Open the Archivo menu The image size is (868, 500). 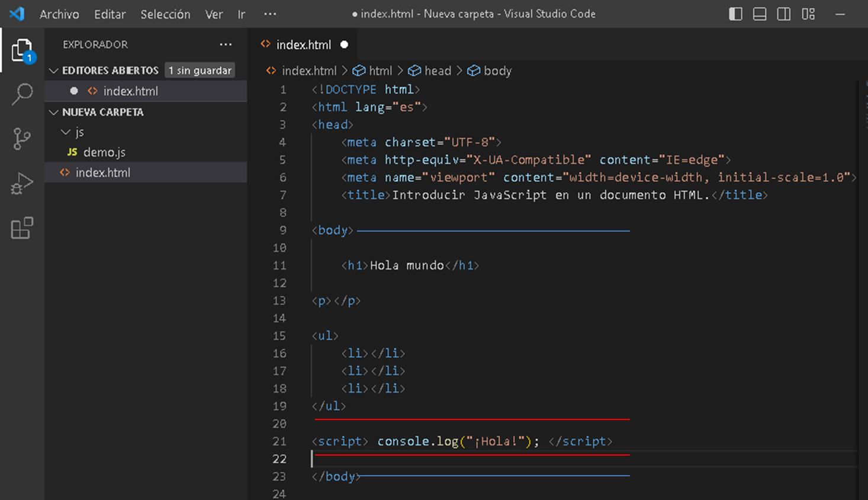click(59, 14)
